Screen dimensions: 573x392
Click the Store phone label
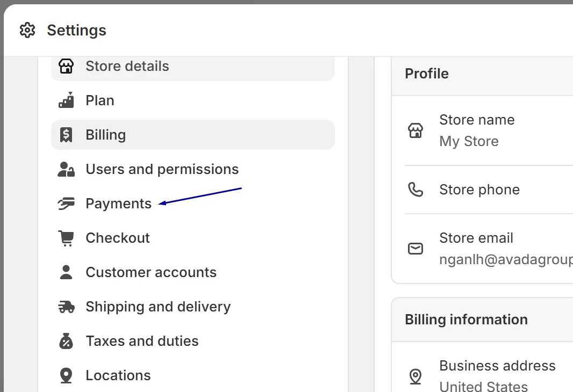pos(479,190)
